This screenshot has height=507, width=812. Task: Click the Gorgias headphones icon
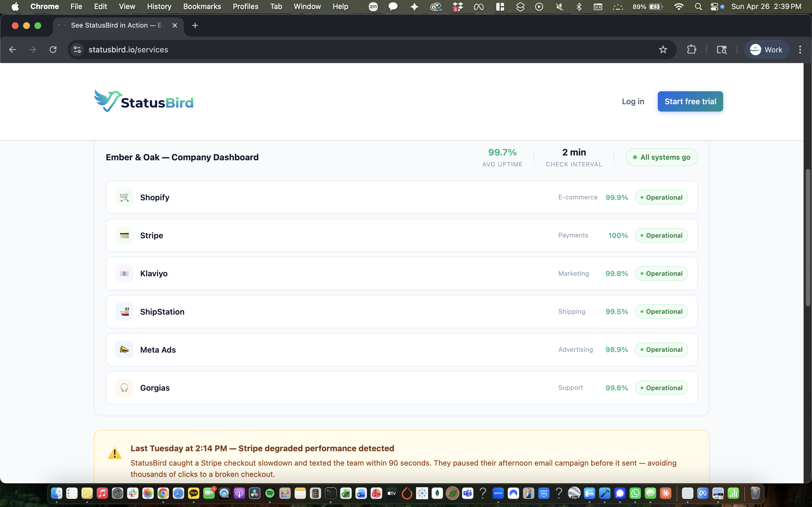[x=124, y=388]
